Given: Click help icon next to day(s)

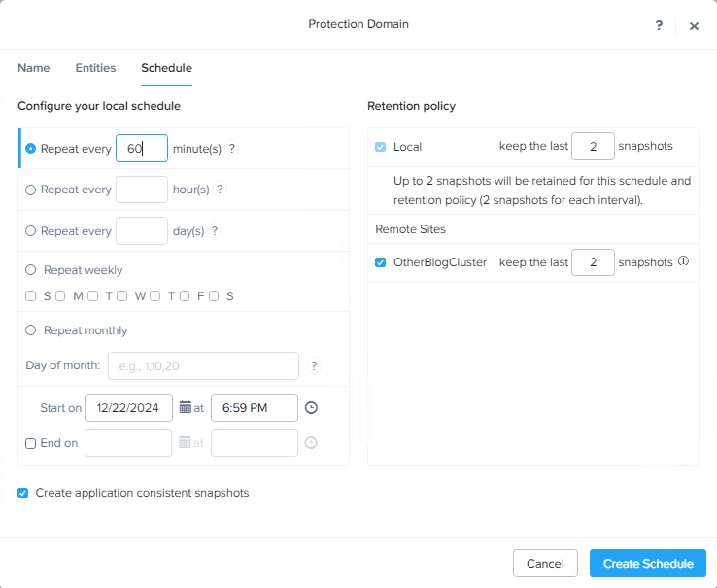Looking at the screenshot, I should click(x=214, y=230).
